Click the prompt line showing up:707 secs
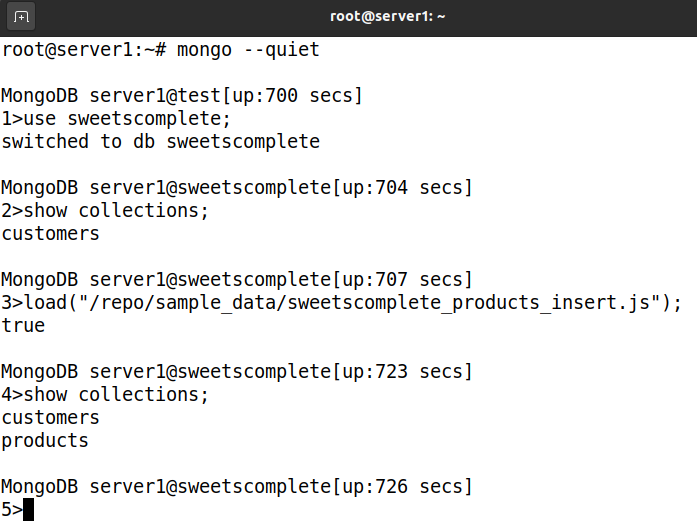 click(237, 280)
